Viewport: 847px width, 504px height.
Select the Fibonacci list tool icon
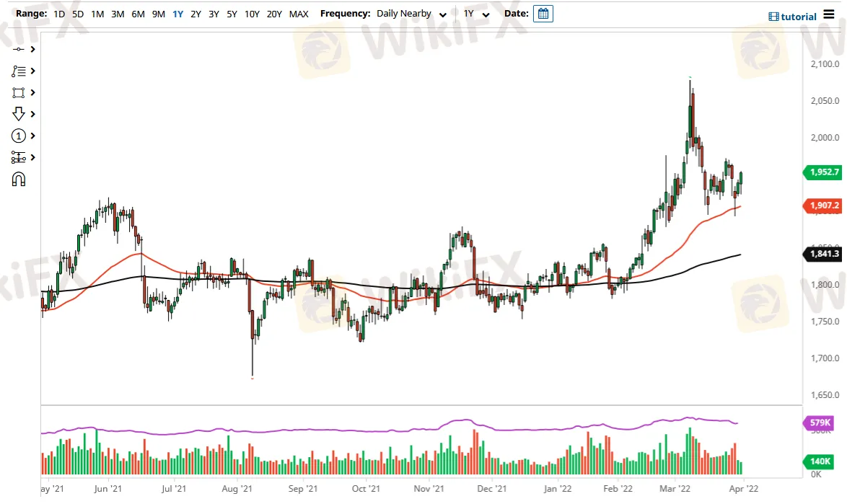18,71
